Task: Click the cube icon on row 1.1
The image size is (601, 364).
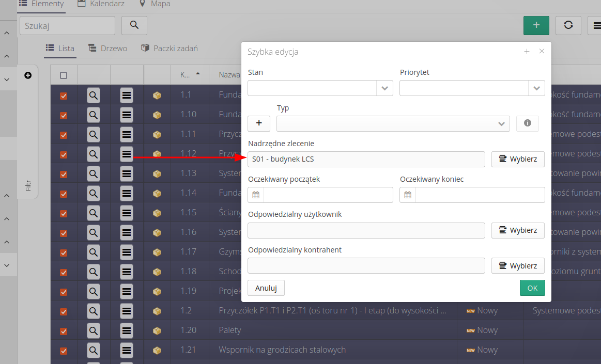Action: point(157,95)
